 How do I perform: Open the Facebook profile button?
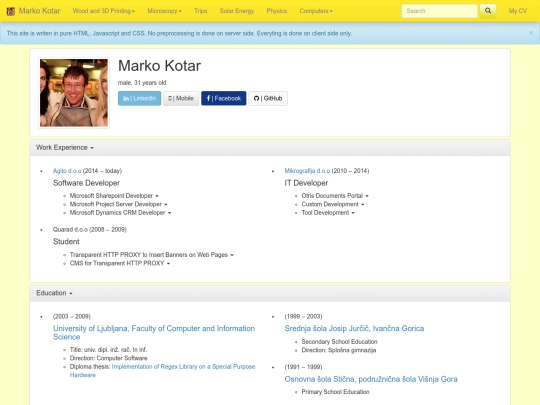[x=224, y=98]
